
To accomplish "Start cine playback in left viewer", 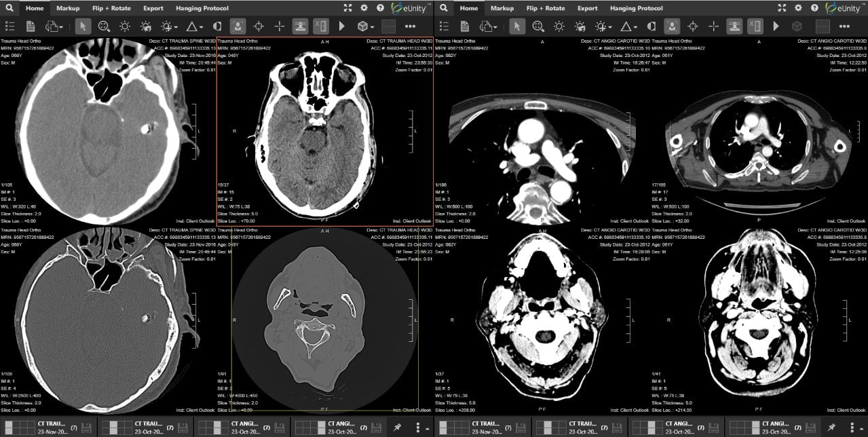I will pyautogui.click(x=342, y=26).
